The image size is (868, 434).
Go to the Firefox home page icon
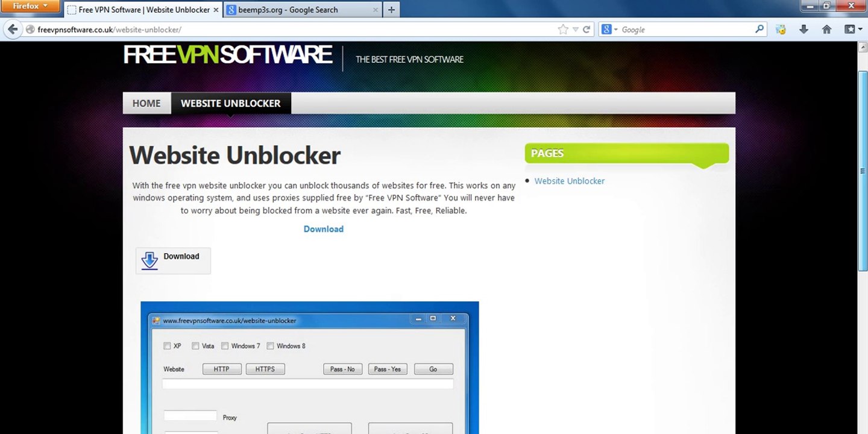[x=826, y=29]
